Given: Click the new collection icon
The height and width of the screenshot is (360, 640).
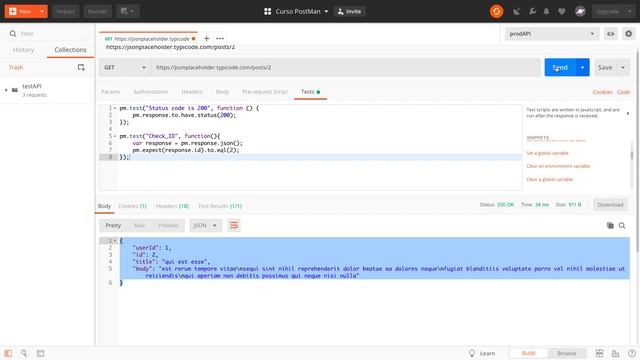Looking at the screenshot, I should (81, 67).
